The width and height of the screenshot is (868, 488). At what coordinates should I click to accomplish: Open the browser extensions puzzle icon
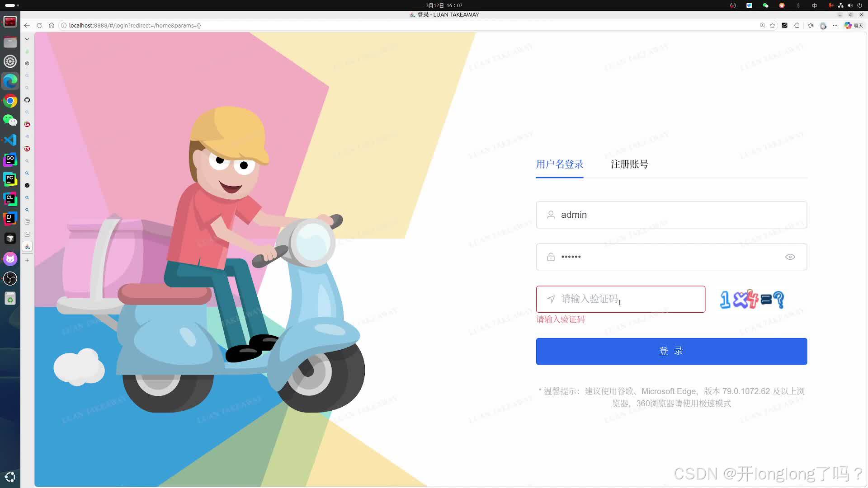pyautogui.click(x=797, y=25)
